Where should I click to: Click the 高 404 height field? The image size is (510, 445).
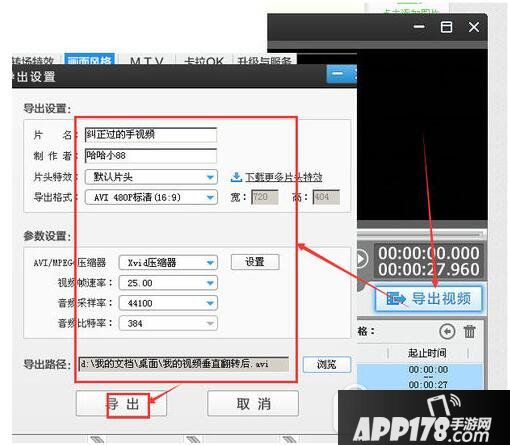pos(326,197)
